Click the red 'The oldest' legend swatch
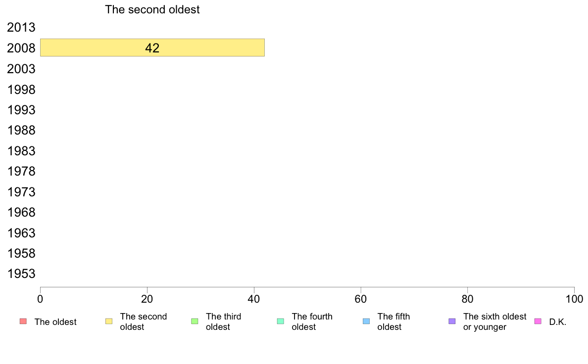This screenshot has width=588, height=364. [x=23, y=321]
